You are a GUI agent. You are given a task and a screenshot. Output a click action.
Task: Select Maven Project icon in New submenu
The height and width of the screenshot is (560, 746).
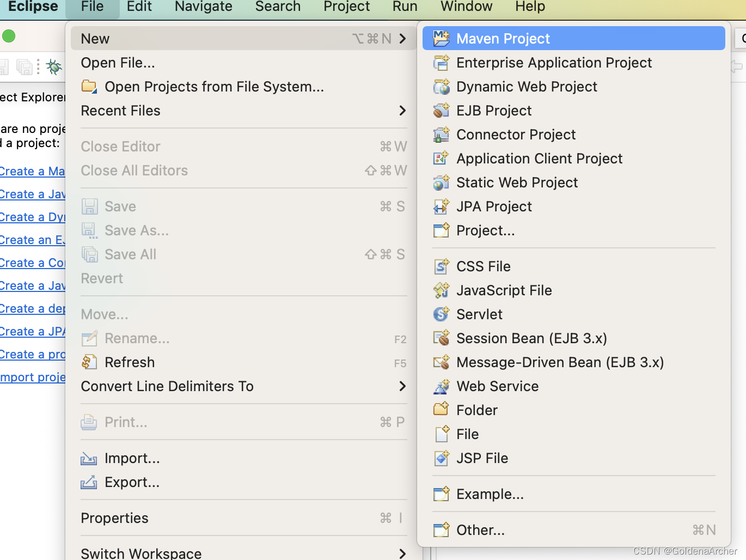click(x=441, y=39)
